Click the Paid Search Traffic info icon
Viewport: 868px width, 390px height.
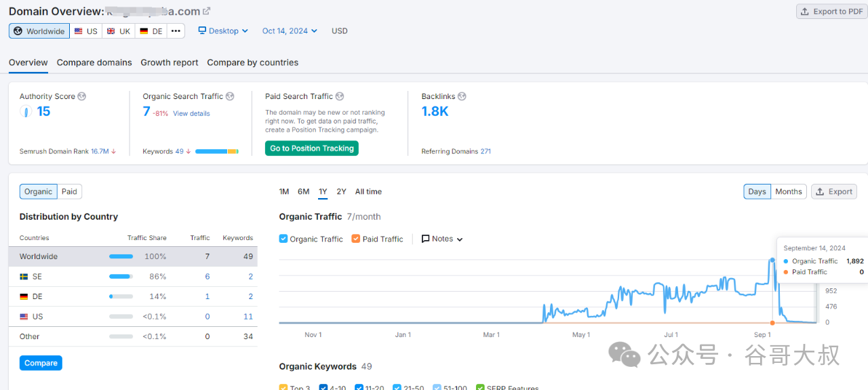340,96
